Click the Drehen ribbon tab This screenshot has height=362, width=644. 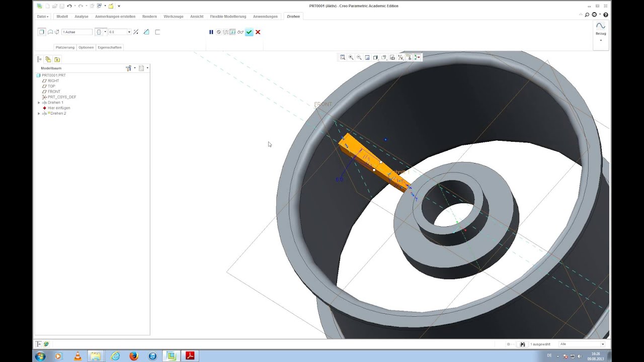293,17
